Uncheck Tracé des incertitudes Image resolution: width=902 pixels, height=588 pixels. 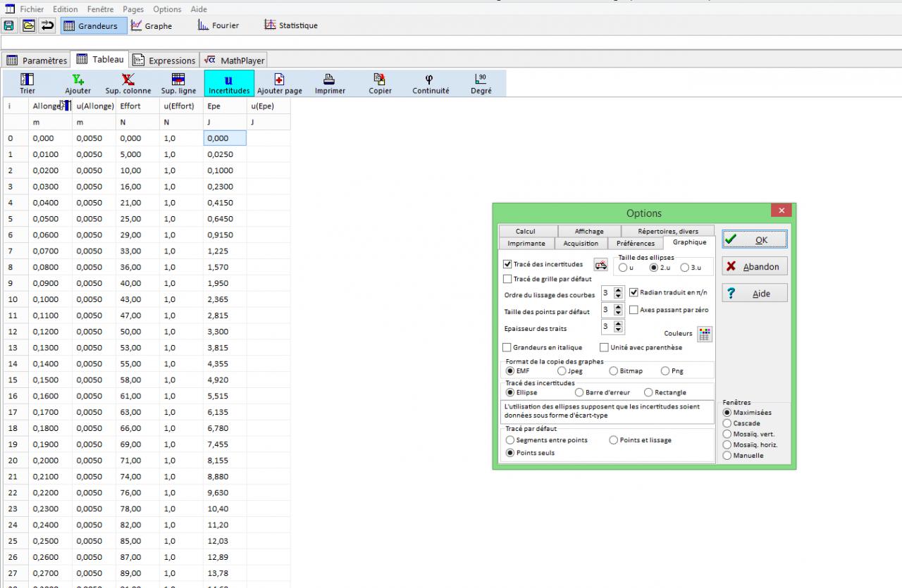pyautogui.click(x=507, y=264)
